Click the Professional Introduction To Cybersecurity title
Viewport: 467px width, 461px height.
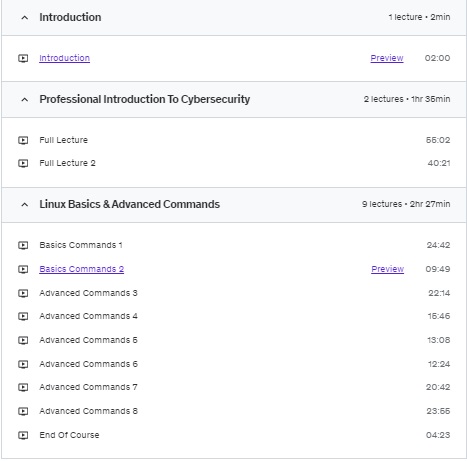pos(145,99)
